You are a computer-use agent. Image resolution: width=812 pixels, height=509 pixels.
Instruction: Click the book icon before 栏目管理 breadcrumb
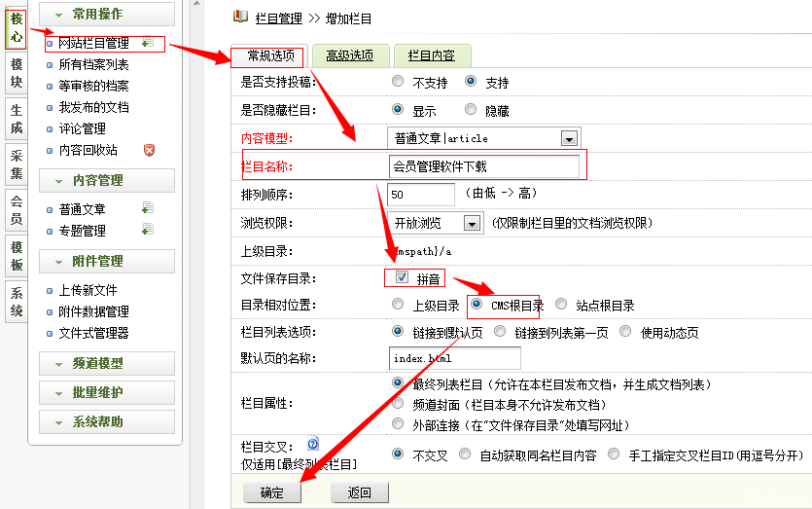click(x=240, y=17)
